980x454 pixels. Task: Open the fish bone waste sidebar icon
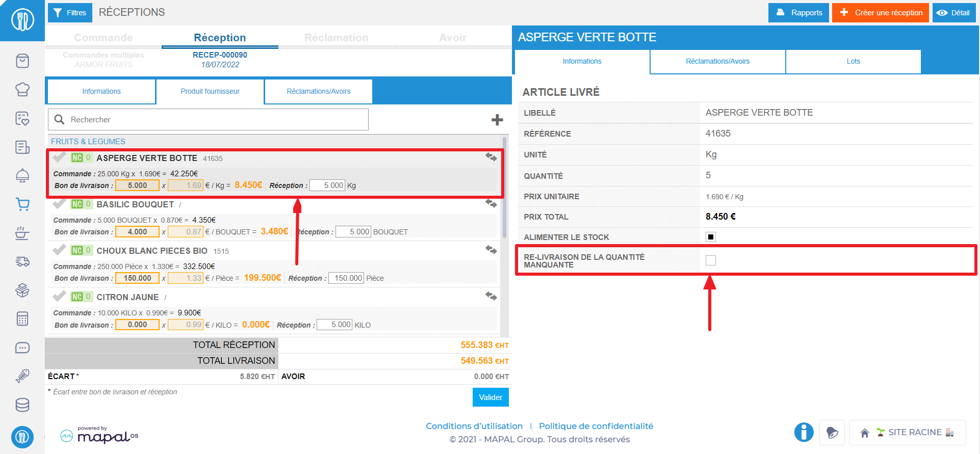(22, 376)
